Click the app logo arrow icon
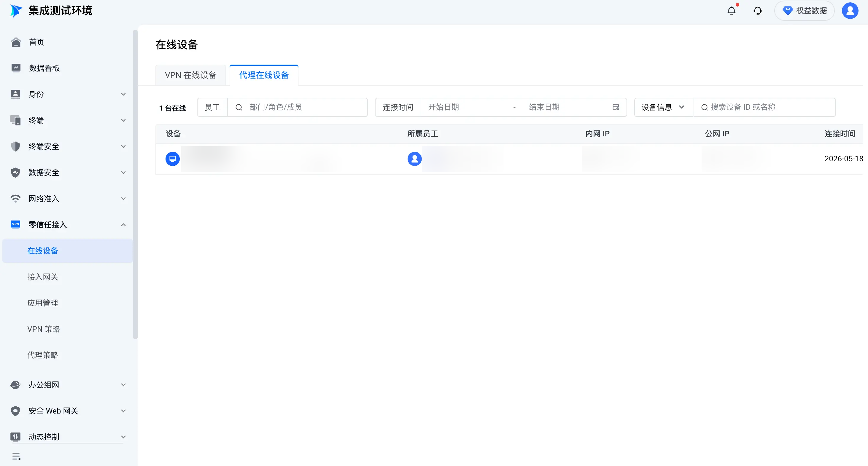 (x=16, y=11)
